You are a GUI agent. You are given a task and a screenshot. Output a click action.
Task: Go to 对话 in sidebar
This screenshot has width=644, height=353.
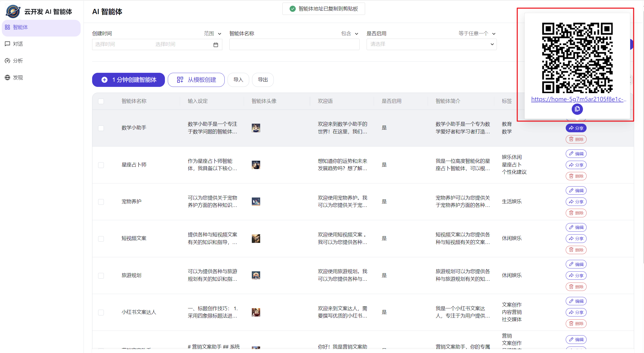click(x=18, y=44)
